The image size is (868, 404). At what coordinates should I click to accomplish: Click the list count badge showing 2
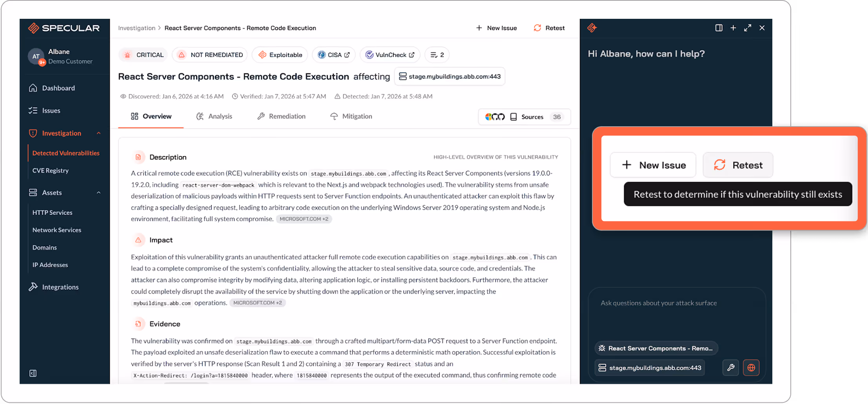(437, 55)
